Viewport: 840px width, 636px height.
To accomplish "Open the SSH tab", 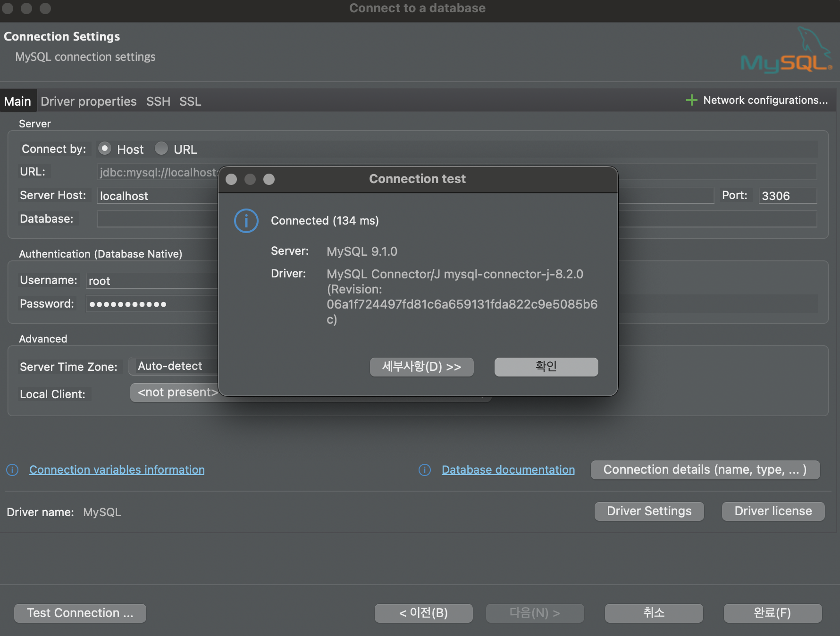I will tap(158, 101).
